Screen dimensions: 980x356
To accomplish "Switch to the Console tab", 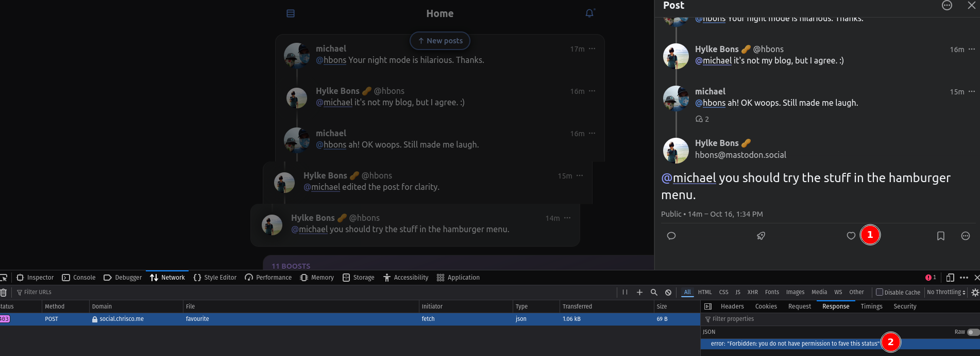I will tap(79, 278).
